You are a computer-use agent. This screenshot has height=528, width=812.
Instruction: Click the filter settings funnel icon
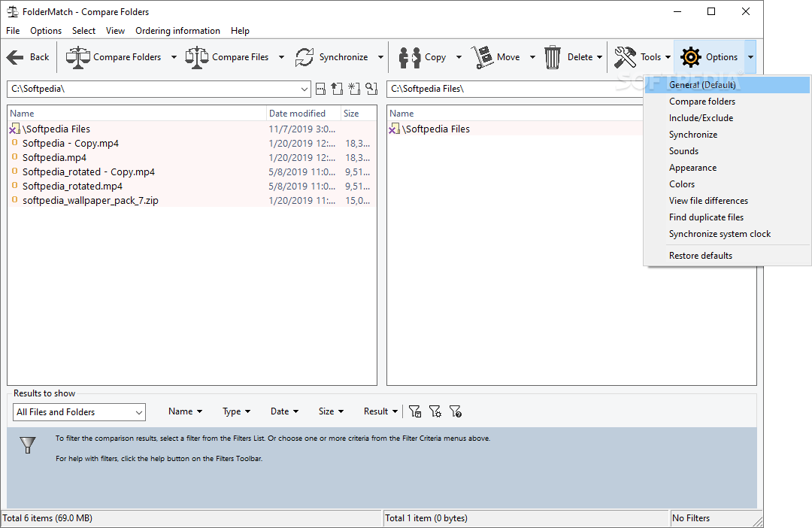pyautogui.click(x=435, y=411)
